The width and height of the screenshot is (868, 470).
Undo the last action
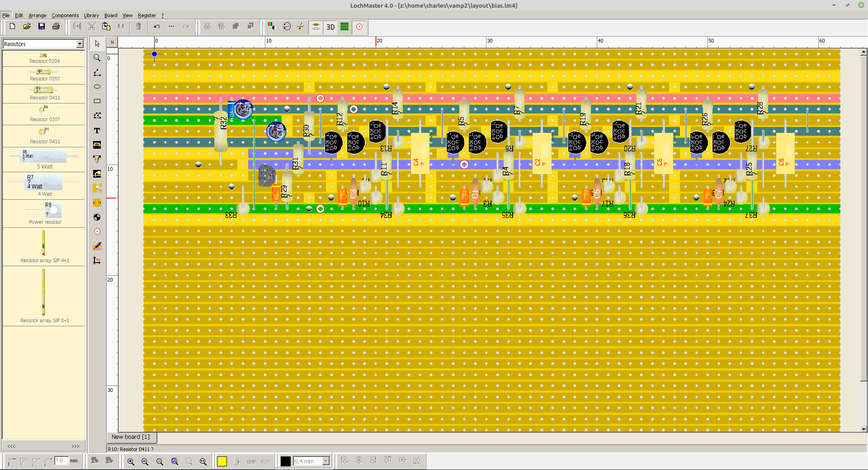pos(157,27)
